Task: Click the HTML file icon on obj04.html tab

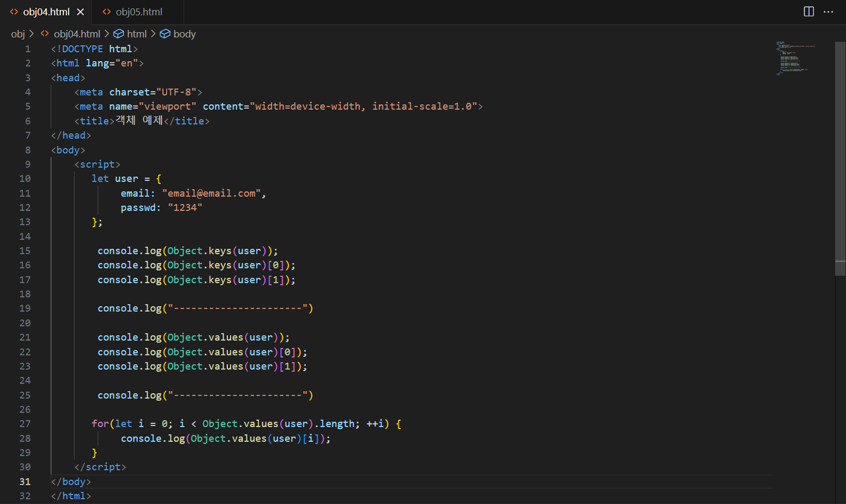Action: point(14,12)
